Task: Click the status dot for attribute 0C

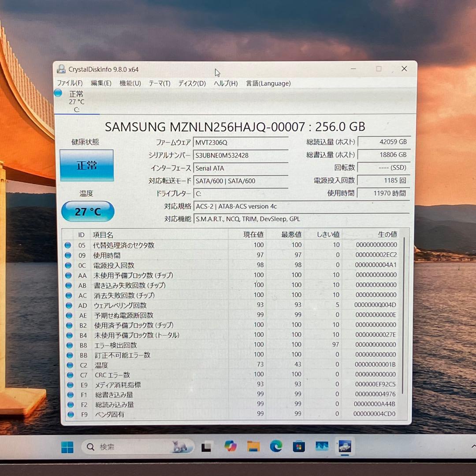Action: pos(68,265)
